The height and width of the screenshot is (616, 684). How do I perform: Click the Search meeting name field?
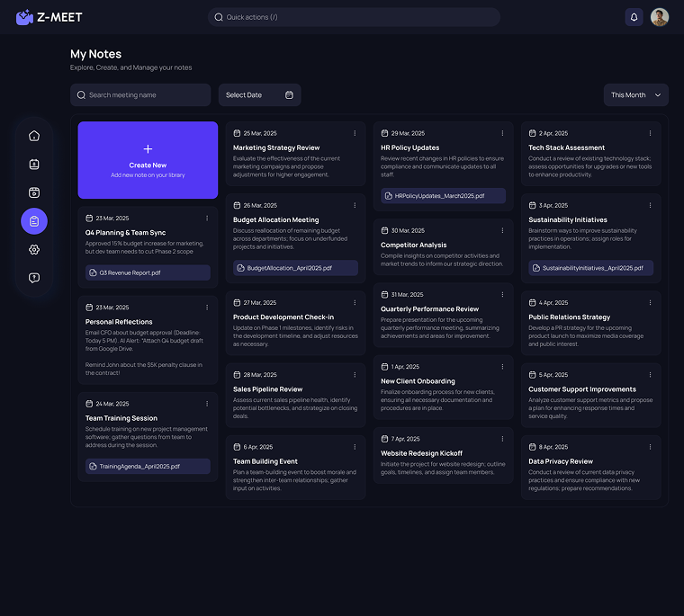coord(140,95)
